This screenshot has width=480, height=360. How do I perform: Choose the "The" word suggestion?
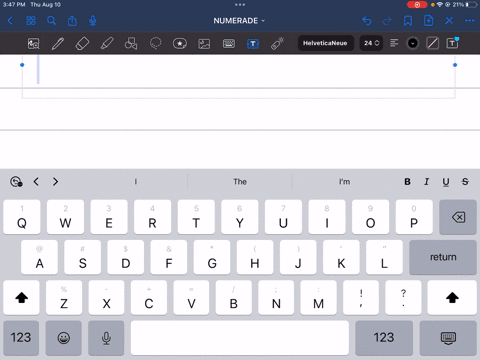240,182
